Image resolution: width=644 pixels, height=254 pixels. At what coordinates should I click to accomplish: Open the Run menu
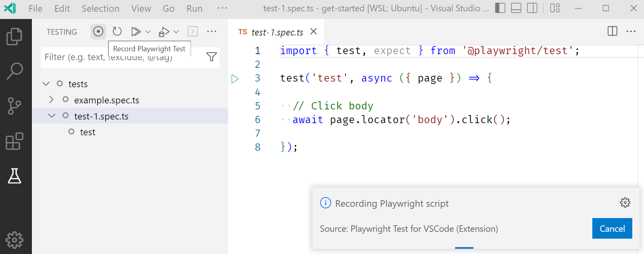195,8
